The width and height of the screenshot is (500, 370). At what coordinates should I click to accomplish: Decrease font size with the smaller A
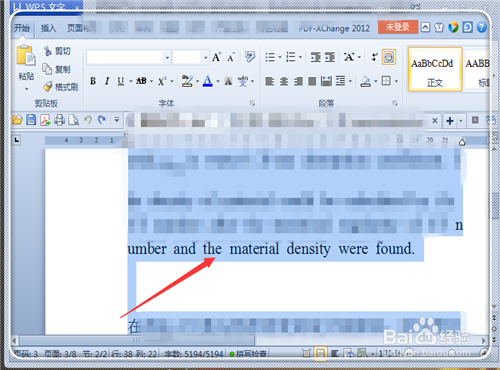tap(231, 57)
